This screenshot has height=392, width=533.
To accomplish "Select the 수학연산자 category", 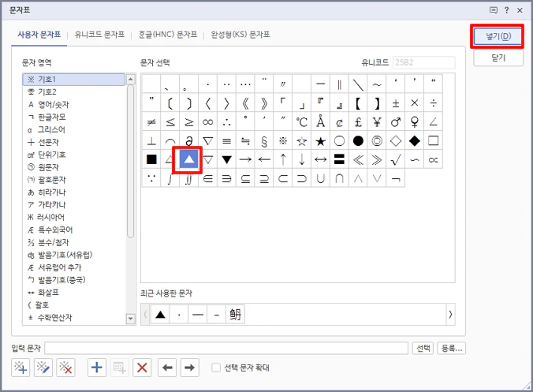I will (x=74, y=318).
